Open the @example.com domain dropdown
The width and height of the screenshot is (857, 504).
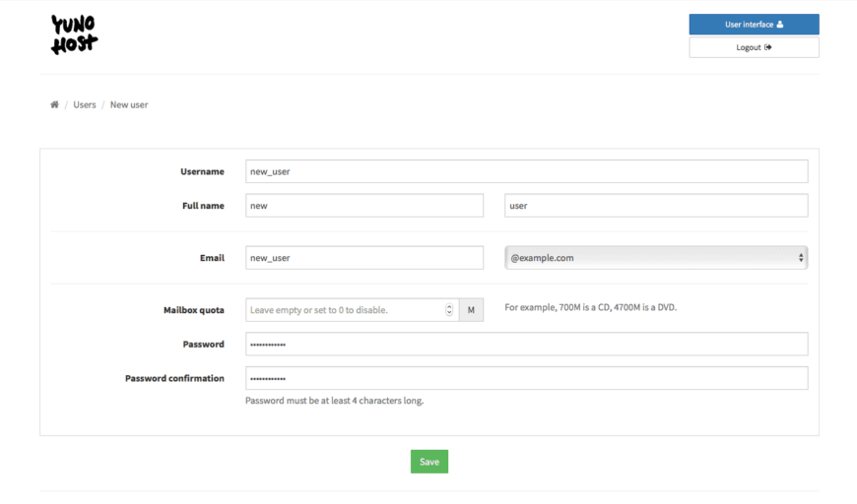pyautogui.click(x=655, y=258)
